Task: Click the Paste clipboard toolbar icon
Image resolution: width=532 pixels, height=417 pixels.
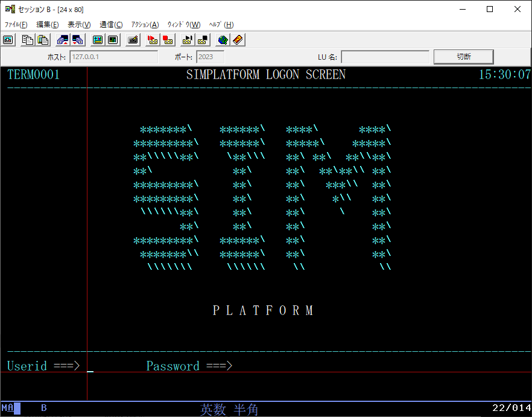Action: [43, 40]
